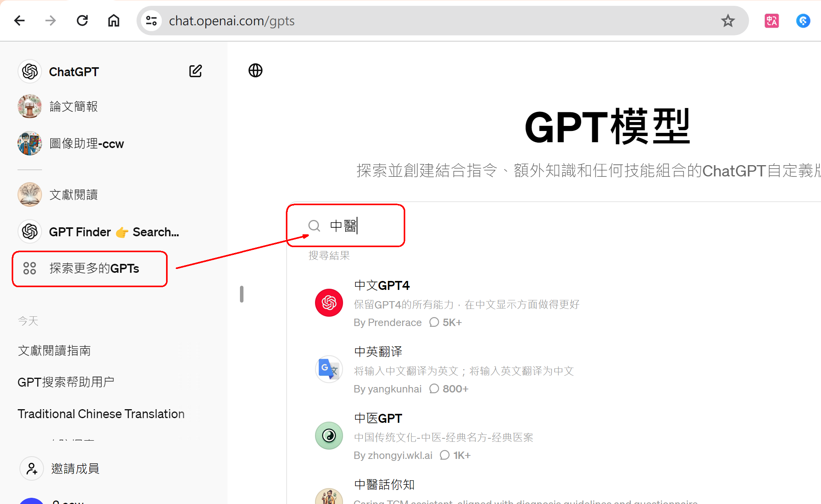This screenshot has width=821, height=504.
Task: Open 文獻閱讀 GPT avatar
Action: click(x=30, y=194)
